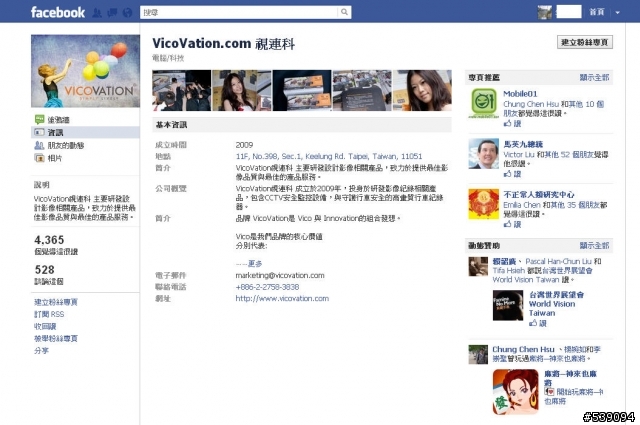Open the facebook logo home link
640x425 pixels.
tap(58, 12)
